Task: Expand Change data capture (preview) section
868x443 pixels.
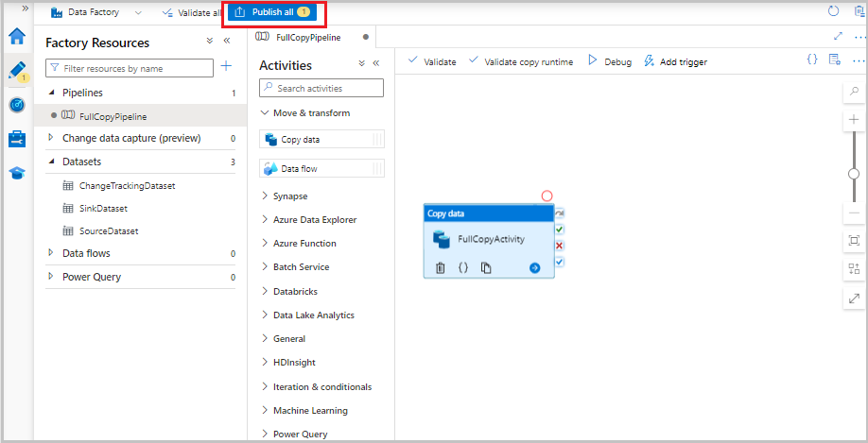Action: [x=51, y=138]
